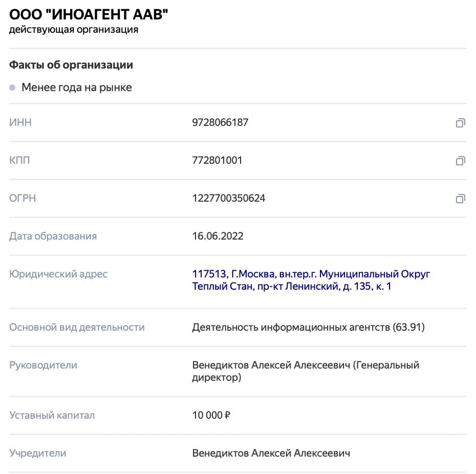Click the "Менее года на рынке" fact

click(77, 88)
